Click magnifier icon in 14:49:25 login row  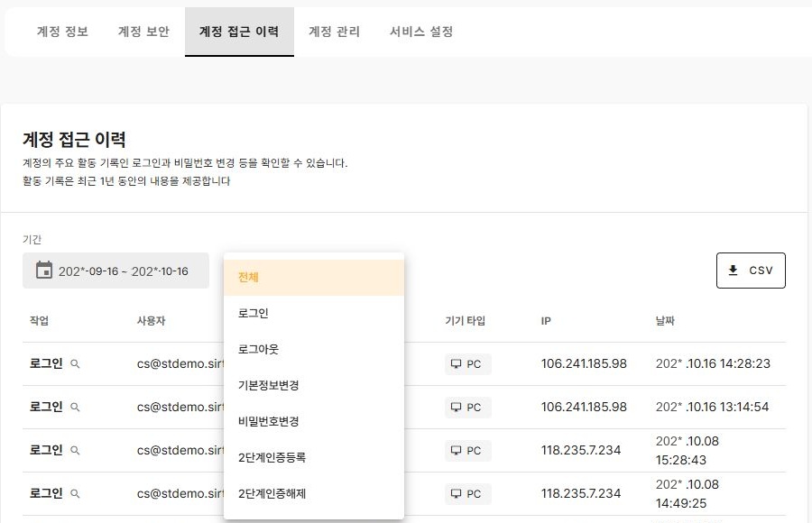pos(75,494)
